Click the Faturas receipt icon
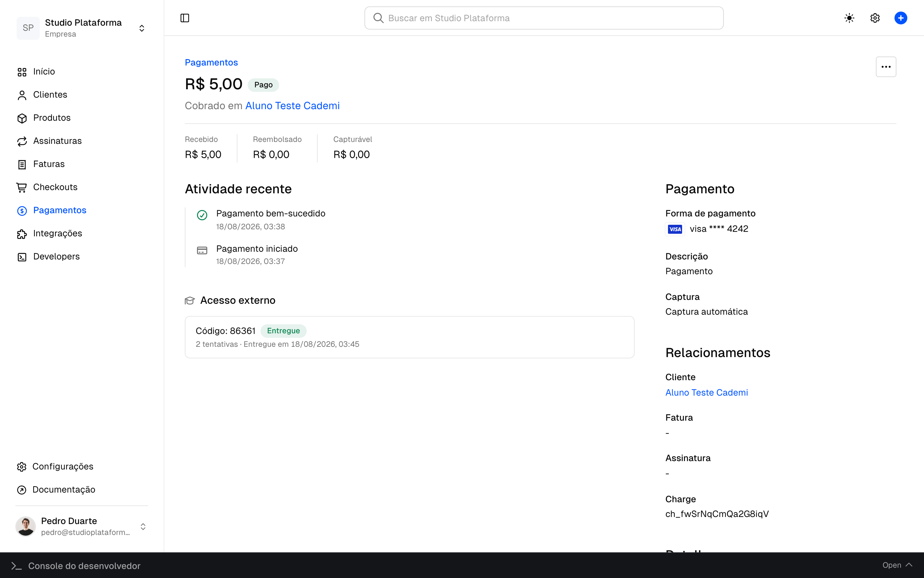This screenshot has width=924, height=578. pos(22,164)
